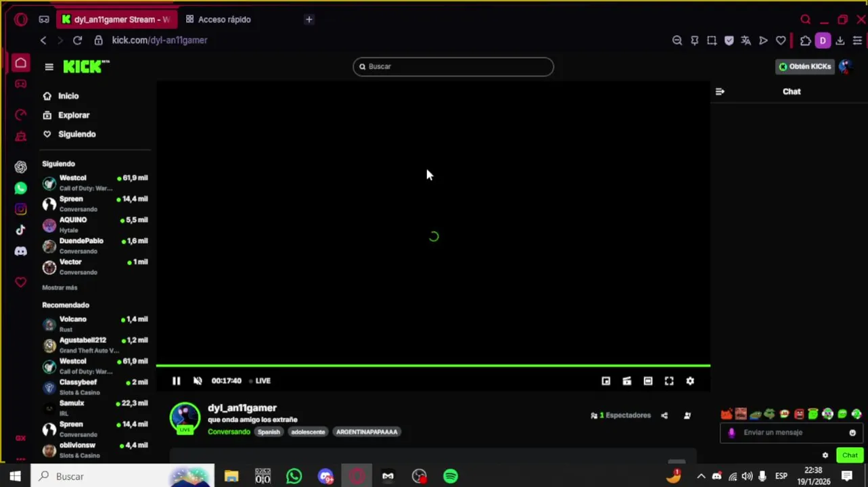Expand followed list with Mostrar más
868x487 pixels.
click(x=60, y=287)
